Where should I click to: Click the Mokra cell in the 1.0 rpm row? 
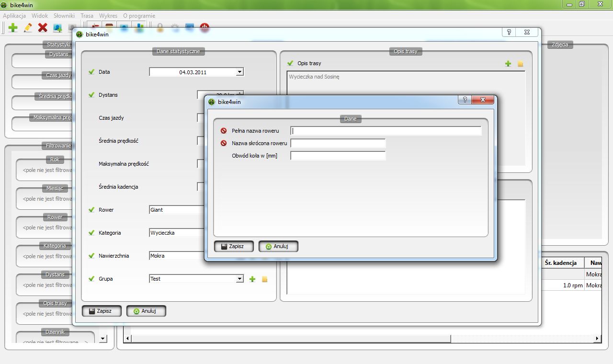[594, 285]
